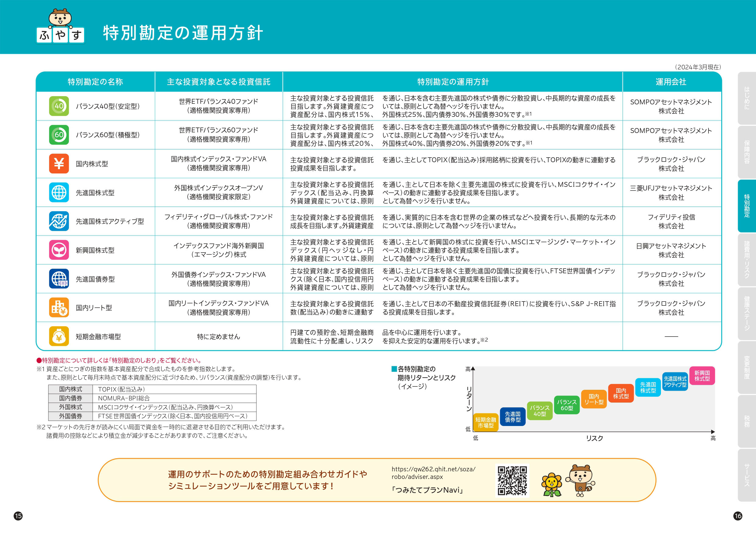Click the QR code image
The height and width of the screenshot is (534, 756).
point(512,480)
